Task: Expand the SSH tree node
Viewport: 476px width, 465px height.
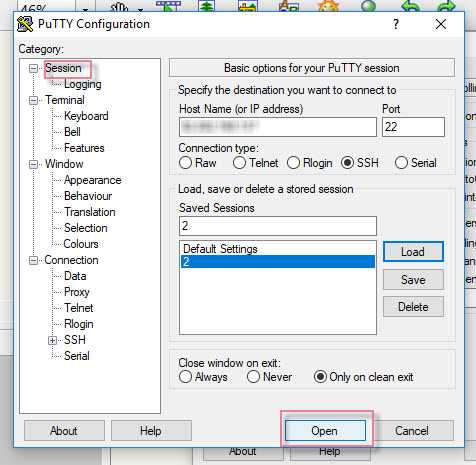Action: [x=52, y=340]
